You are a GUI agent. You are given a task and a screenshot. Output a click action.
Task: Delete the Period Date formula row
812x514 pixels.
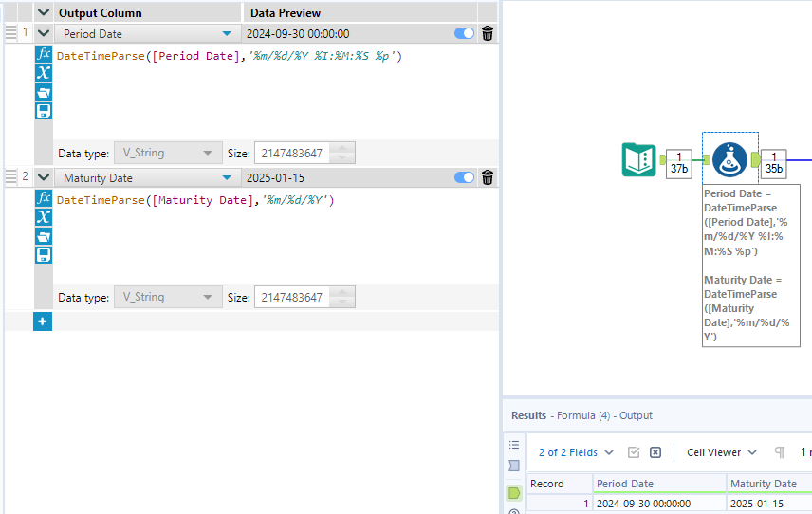(488, 33)
